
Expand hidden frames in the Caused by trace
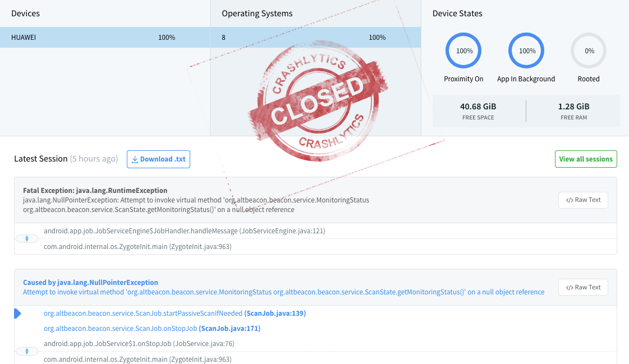click(x=27, y=351)
